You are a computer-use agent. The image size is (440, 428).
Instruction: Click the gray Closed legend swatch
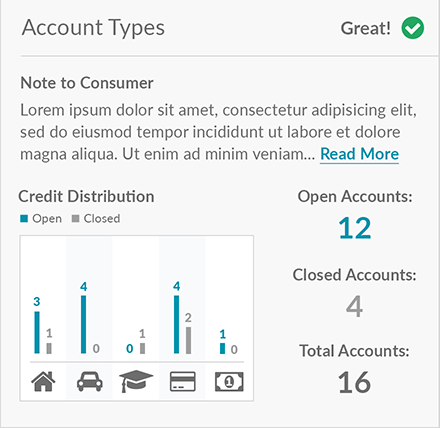[75, 219]
